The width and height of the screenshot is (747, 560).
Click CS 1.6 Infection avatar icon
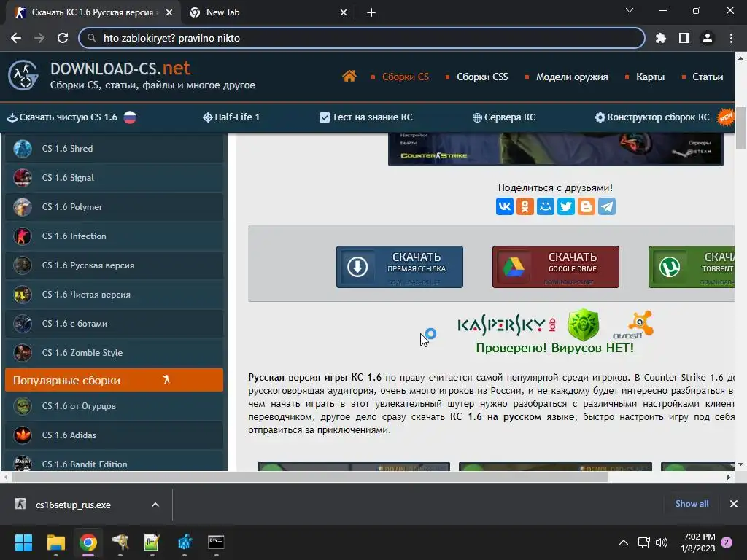tap(23, 236)
